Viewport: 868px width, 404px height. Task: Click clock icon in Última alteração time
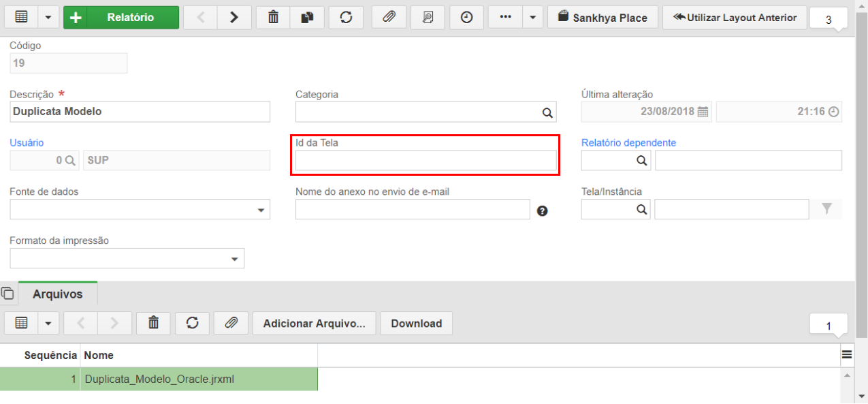click(833, 112)
